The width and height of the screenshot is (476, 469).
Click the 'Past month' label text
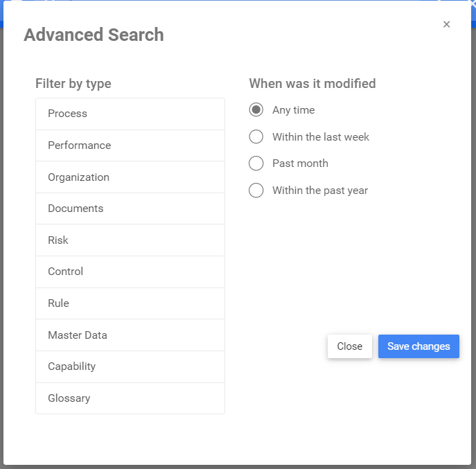point(300,163)
